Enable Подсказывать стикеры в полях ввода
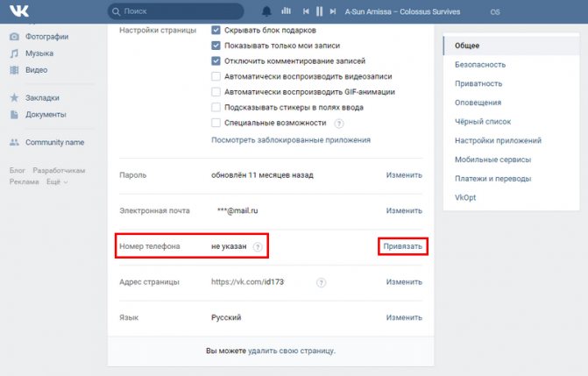 pyautogui.click(x=216, y=107)
